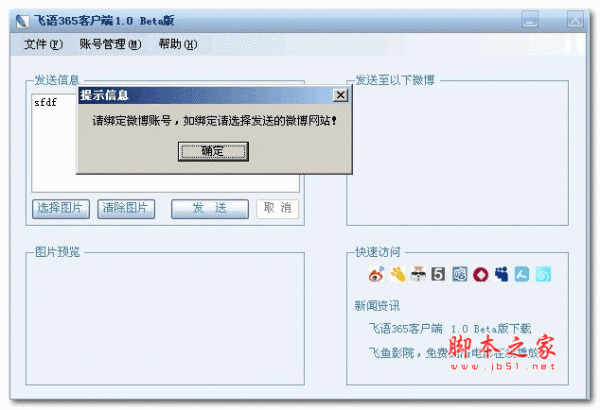Viewport: 600px width, 410px height.
Task: Open the light blue square 人 icon
Action: coord(522,274)
